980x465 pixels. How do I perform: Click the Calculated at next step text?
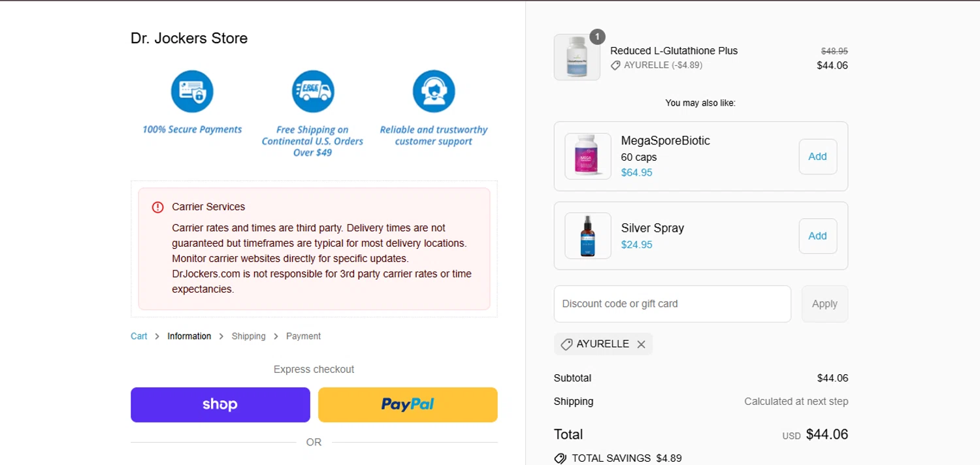(x=796, y=402)
